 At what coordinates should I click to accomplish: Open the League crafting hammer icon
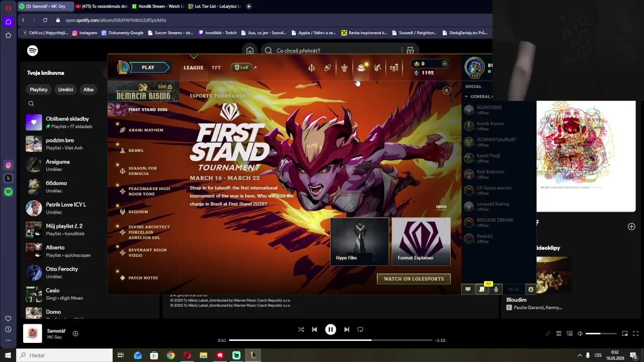pyautogui.click(x=377, y=68)
